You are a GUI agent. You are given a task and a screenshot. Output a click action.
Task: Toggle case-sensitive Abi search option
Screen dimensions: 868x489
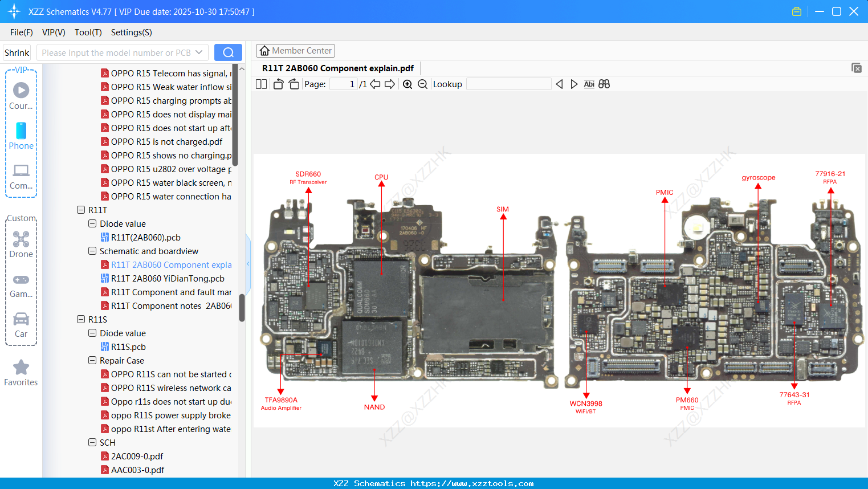click(x=589, y=84)
